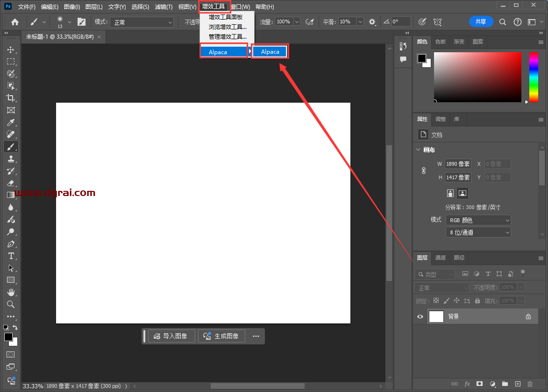Choose Alpaca from the submenu

[270, 52]
